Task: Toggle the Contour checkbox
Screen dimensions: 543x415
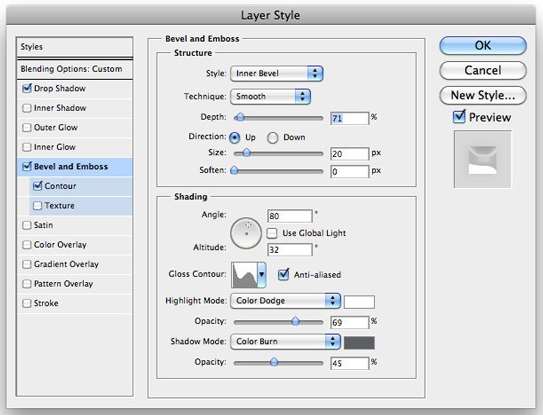Action: (x=37, y=186)
